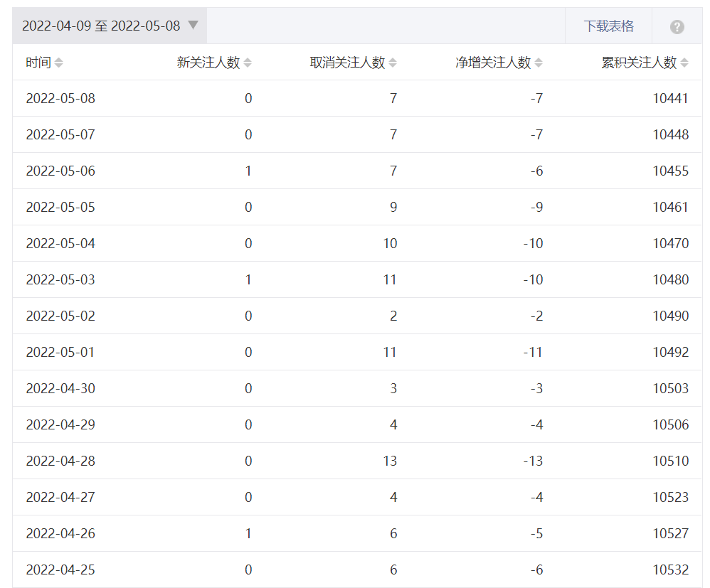710x588 pixels.
Task: Open the help question mark icon
Action: point(677,27)
